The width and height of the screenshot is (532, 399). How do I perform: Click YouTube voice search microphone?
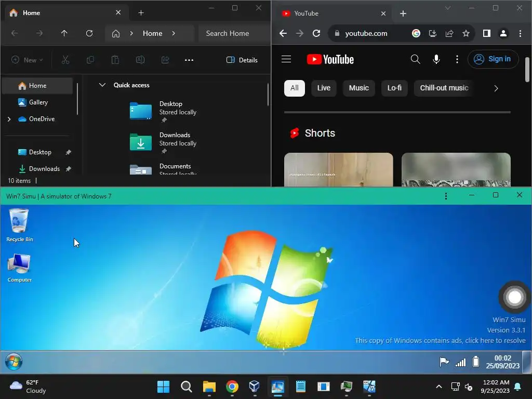coord(436,59)
